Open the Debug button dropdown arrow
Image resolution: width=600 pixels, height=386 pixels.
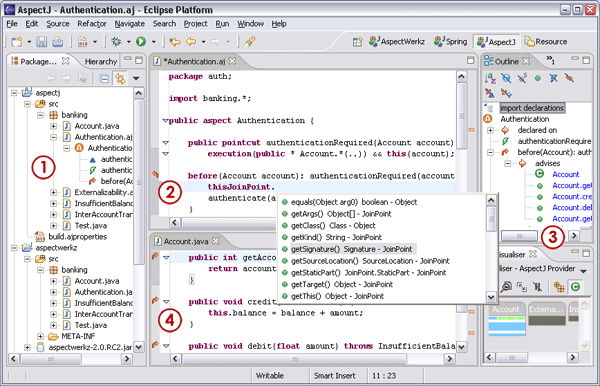pyautogui.click(x=129, y=42)
